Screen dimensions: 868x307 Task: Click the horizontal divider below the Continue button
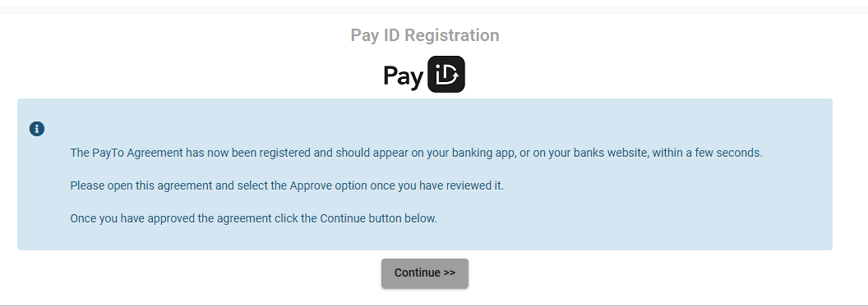[x=434, y=305]
